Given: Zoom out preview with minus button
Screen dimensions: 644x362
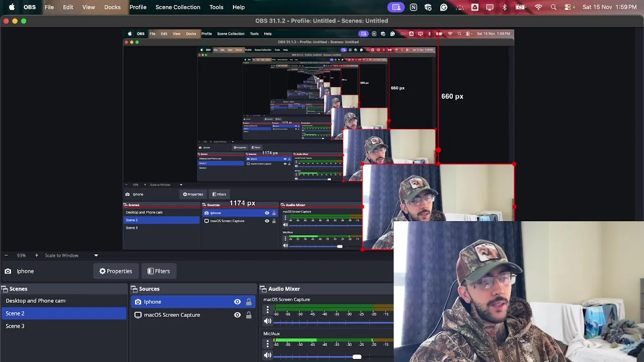Looking at the screenshot, I should 6,255.
